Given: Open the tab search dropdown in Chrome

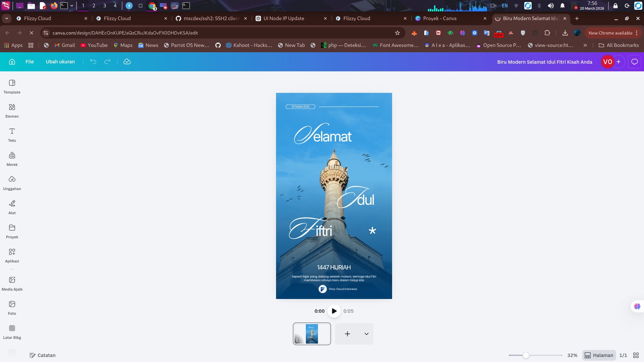Looking at the screenshot, I should 7,18.
